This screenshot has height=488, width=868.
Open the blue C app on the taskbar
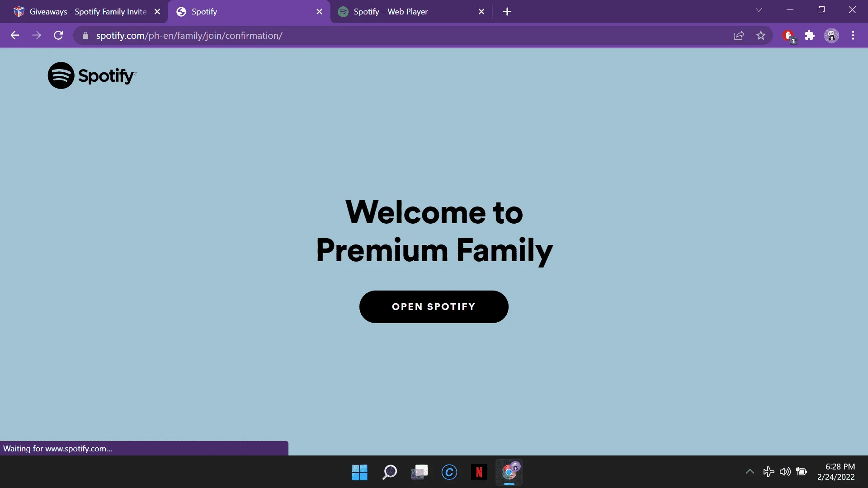click(449, 473)
